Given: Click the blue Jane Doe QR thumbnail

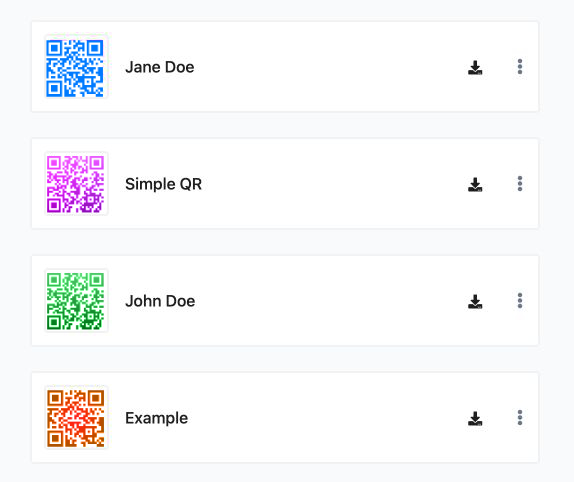Looking at the screenshot, I should (76, 67).
